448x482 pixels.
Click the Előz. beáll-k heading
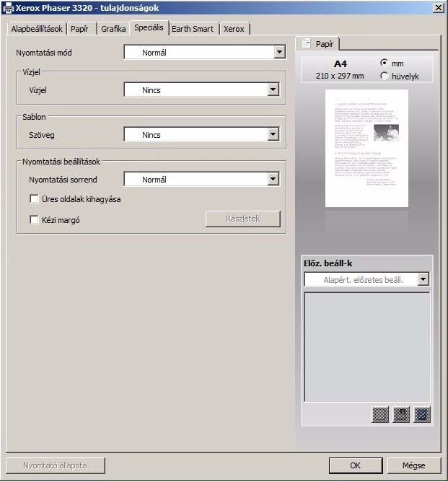point(328,263)
